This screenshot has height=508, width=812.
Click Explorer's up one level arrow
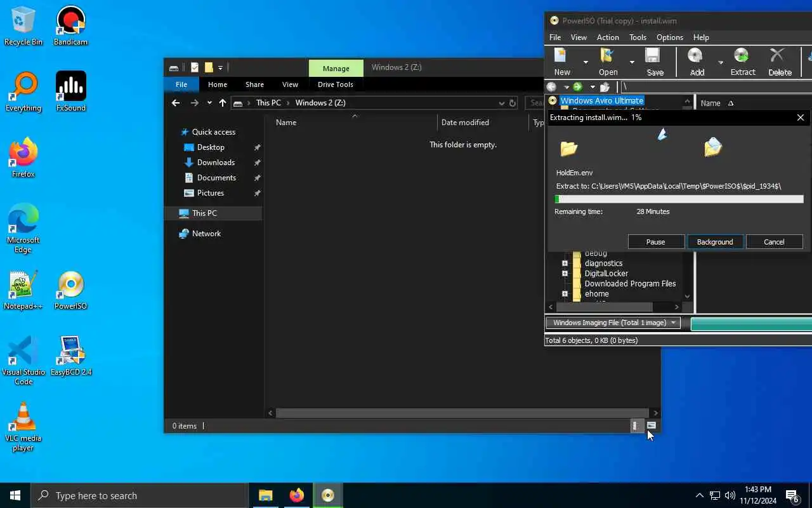(223, 103)
